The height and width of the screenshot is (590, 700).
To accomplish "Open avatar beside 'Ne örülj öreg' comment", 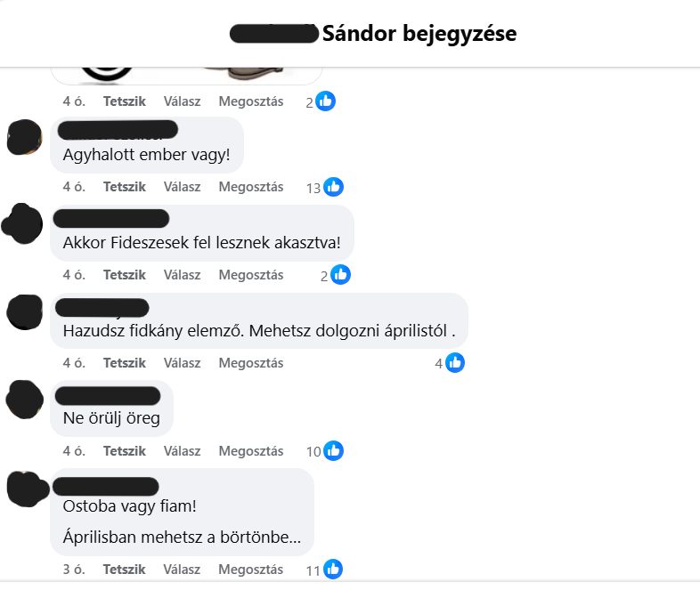I will click(25, 400).
